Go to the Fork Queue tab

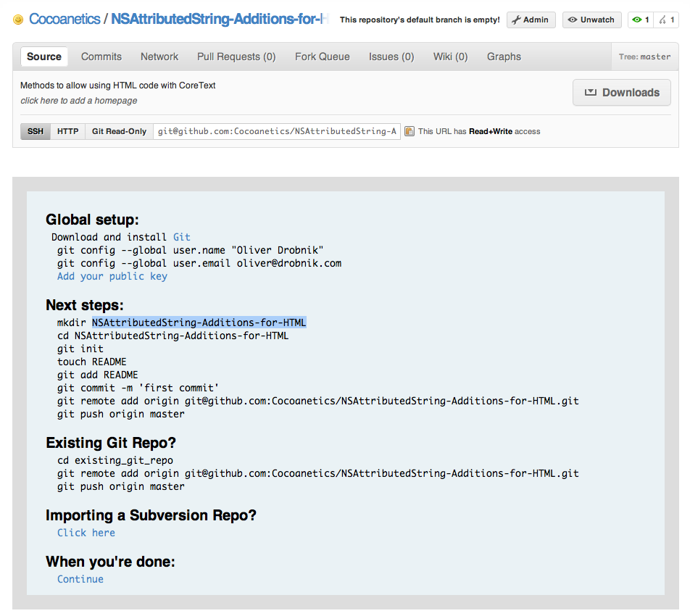322,57
